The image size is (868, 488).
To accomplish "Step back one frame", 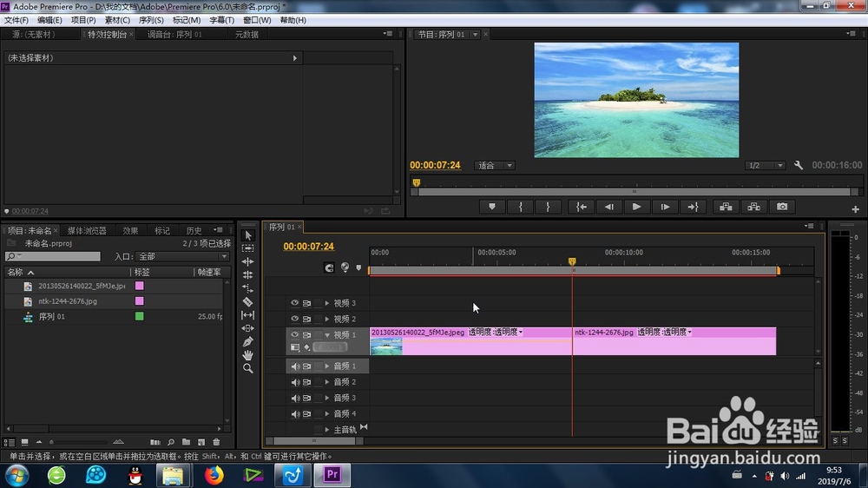I will [x=609, y=207].
